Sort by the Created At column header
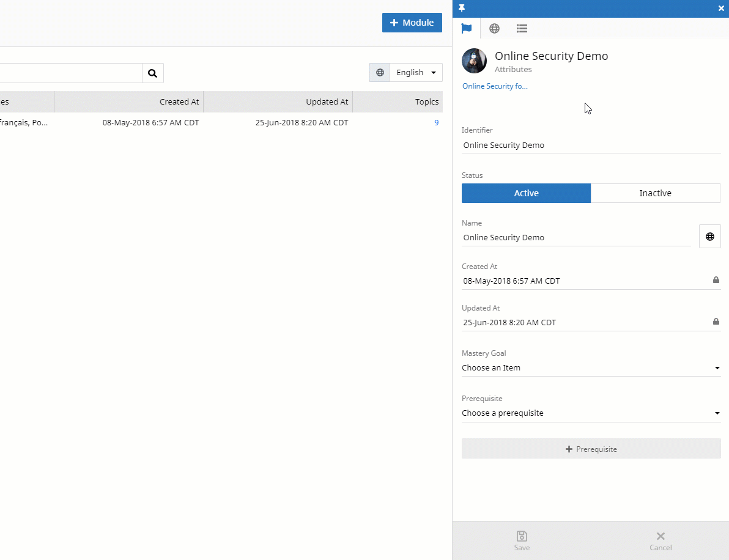This screenshot has height=560, width=729. pyautogui.click(x=129, y=101)
